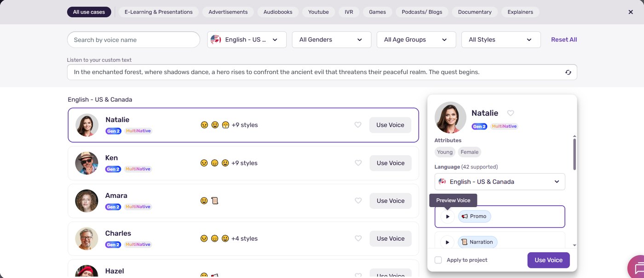Click the refresh custom text icon
The height and width of the screenshot is (278, 644).
(568, 72)
